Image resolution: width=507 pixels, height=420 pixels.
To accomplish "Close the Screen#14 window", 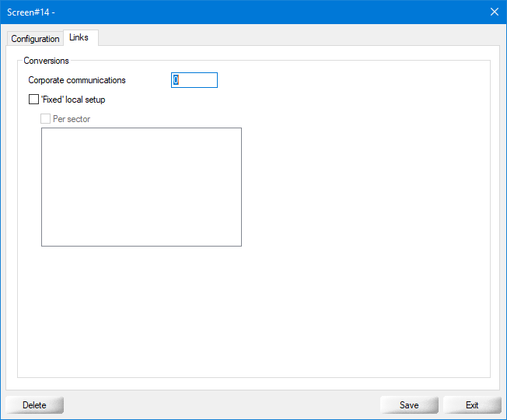I will click(x=494, y=12).
